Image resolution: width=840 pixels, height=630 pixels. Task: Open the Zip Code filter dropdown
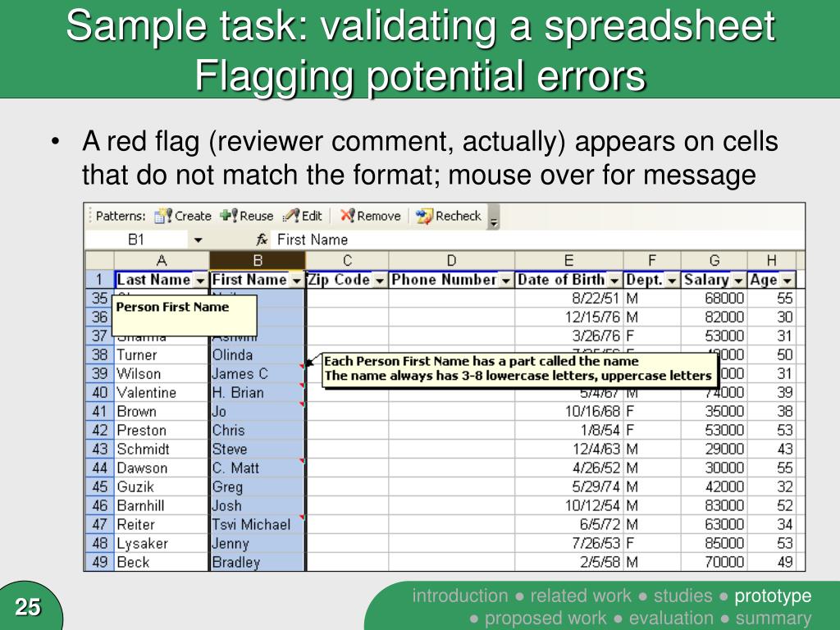pos(379,281)
